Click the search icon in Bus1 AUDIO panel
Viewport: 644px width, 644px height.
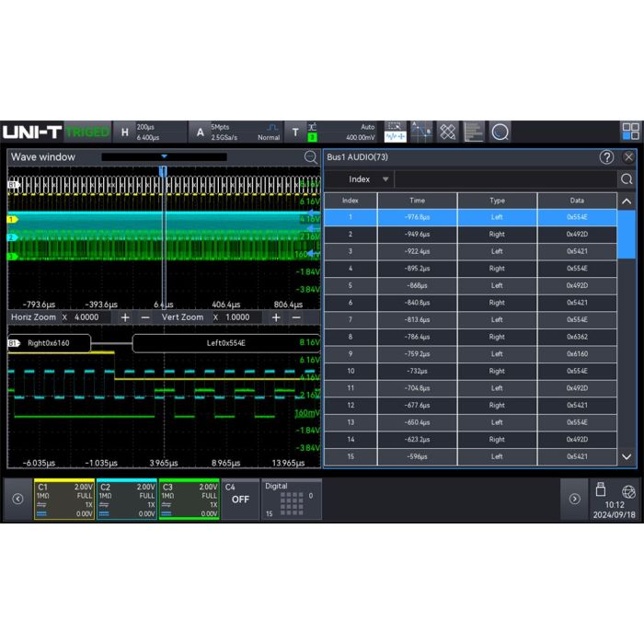(x=627, y=179)
